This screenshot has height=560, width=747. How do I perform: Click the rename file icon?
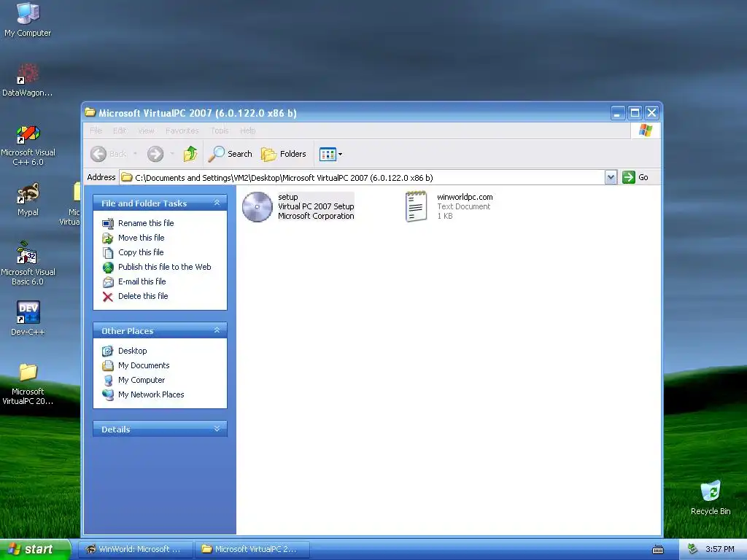tap(108, 223)
